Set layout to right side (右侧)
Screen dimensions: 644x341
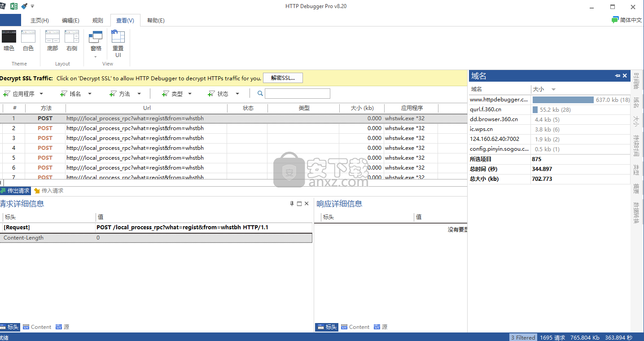tap(72, 41)
